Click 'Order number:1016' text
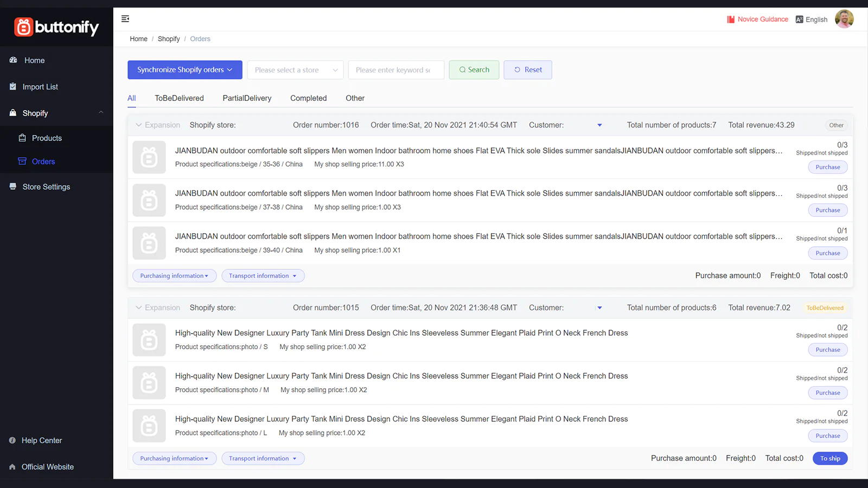The width and height of the screenshot is (868, 488). pyautogui.click(x=326, y=125)
